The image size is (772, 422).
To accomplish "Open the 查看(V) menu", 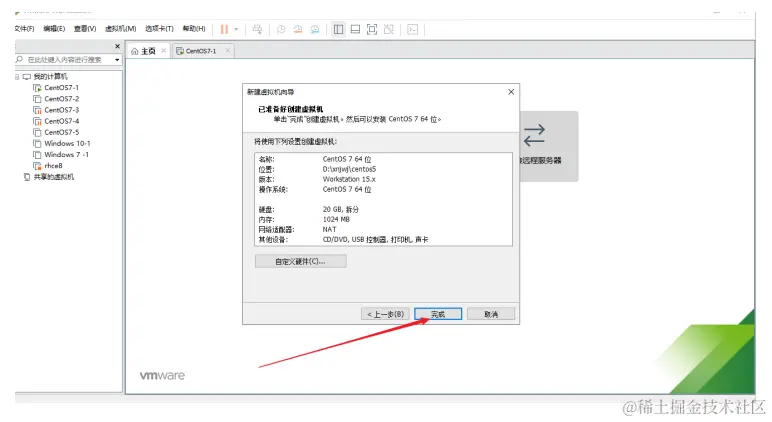I will click(x=85, y=29).
